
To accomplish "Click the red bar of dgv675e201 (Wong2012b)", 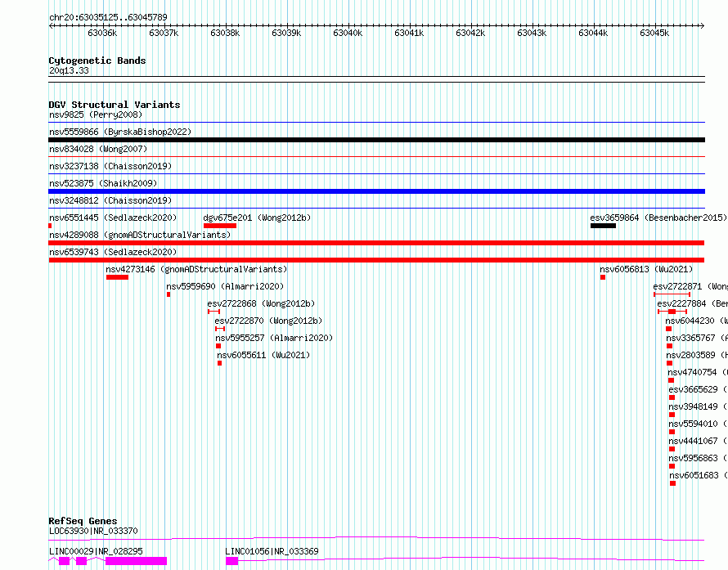I will [x=219, y=226].
